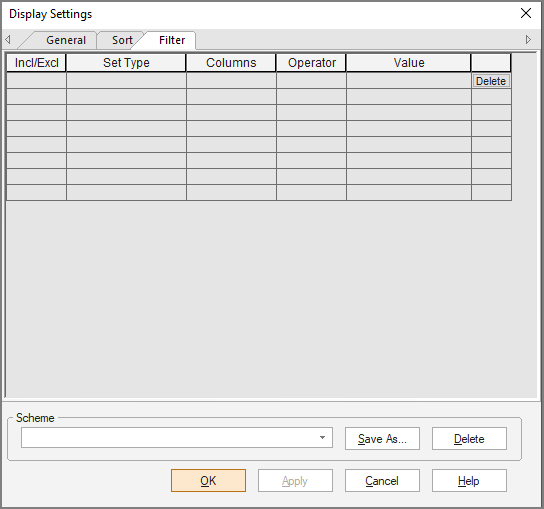
Task: Click the left tab scroll arrow
Action: pyautogui.click(x=8, y=40)
